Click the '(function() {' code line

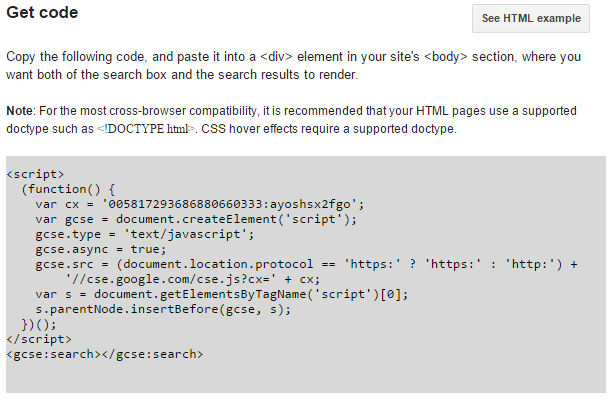tap(68, 189)
